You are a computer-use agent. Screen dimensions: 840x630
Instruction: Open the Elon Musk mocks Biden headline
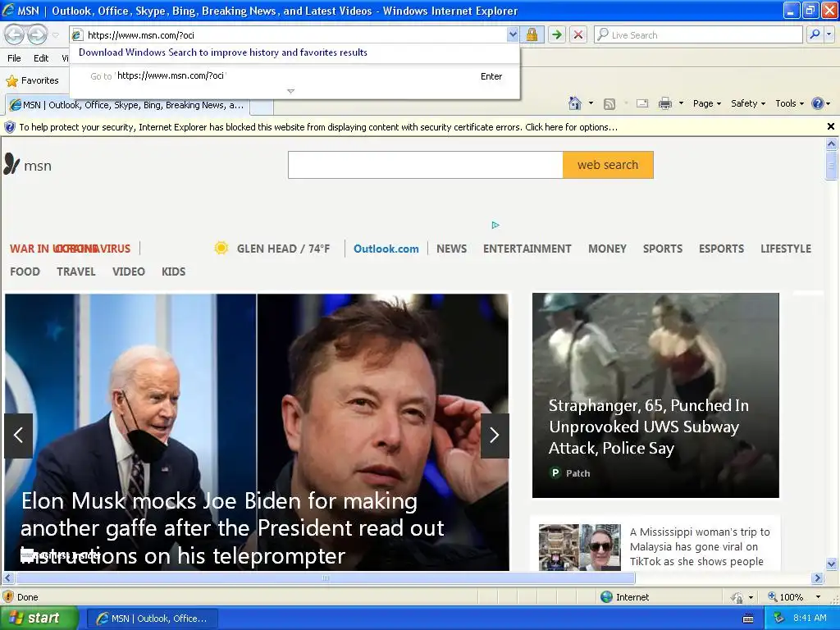pyautogui.click(x=232, y=528)
